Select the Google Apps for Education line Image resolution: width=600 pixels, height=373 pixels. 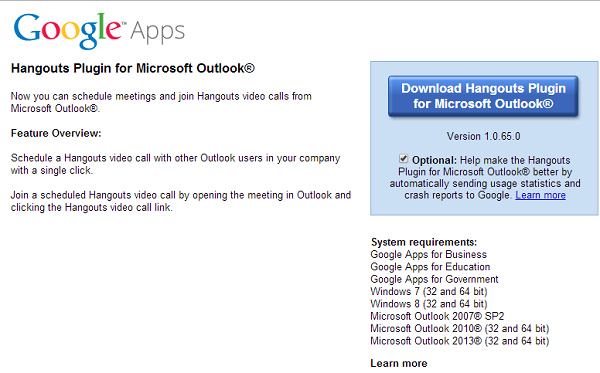(x=430, y=267)
